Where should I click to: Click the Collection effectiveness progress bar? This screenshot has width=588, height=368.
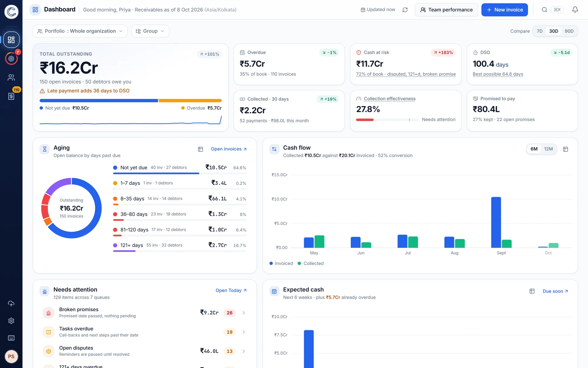[x=387, y=120]
